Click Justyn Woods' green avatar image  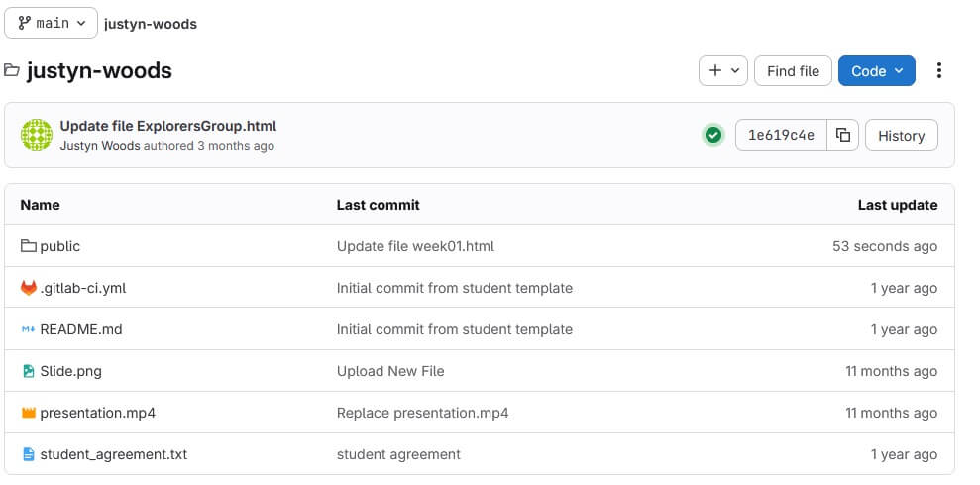tap(37, 135)
